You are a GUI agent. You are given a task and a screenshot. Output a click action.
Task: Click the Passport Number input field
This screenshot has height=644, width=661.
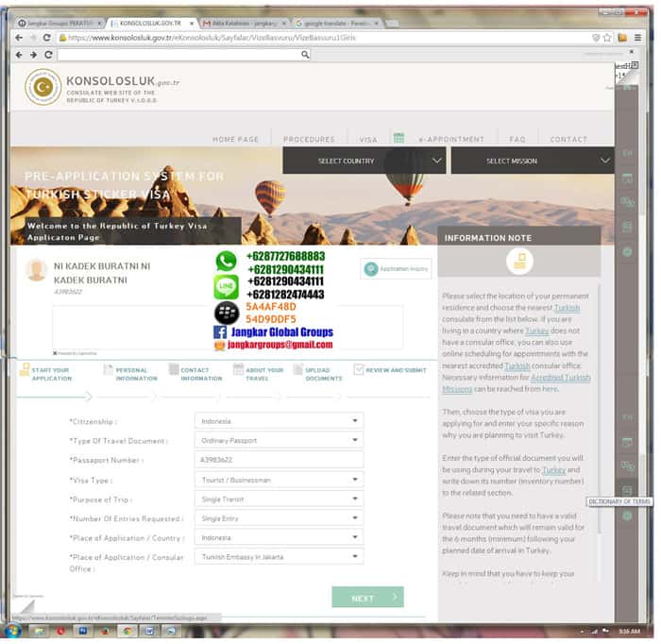pos(279,460)
